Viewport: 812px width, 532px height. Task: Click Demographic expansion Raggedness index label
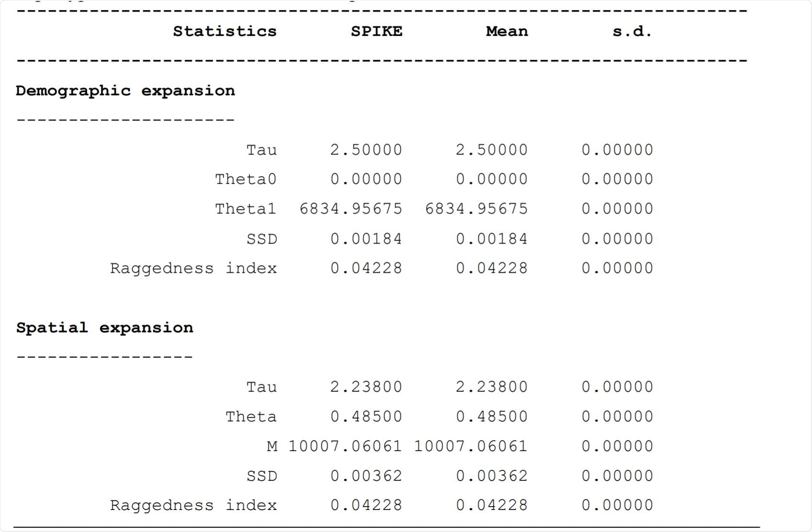(193, 268)
